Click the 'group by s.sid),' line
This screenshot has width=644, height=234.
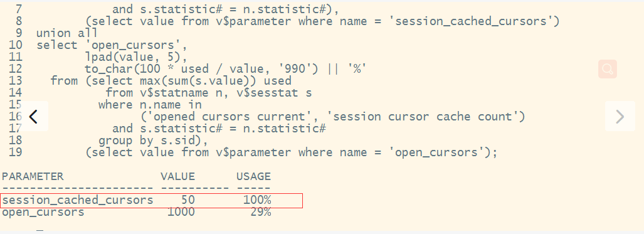(153, 141)
